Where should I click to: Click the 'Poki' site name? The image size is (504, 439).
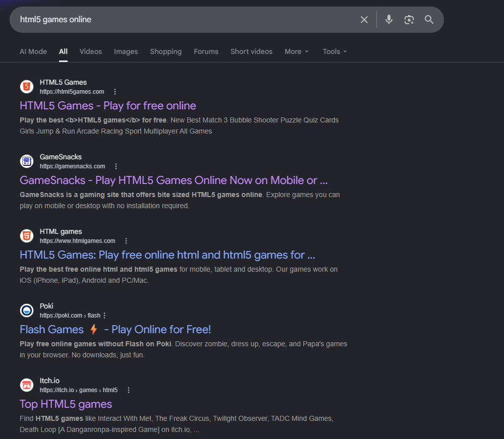click(46, 306)
